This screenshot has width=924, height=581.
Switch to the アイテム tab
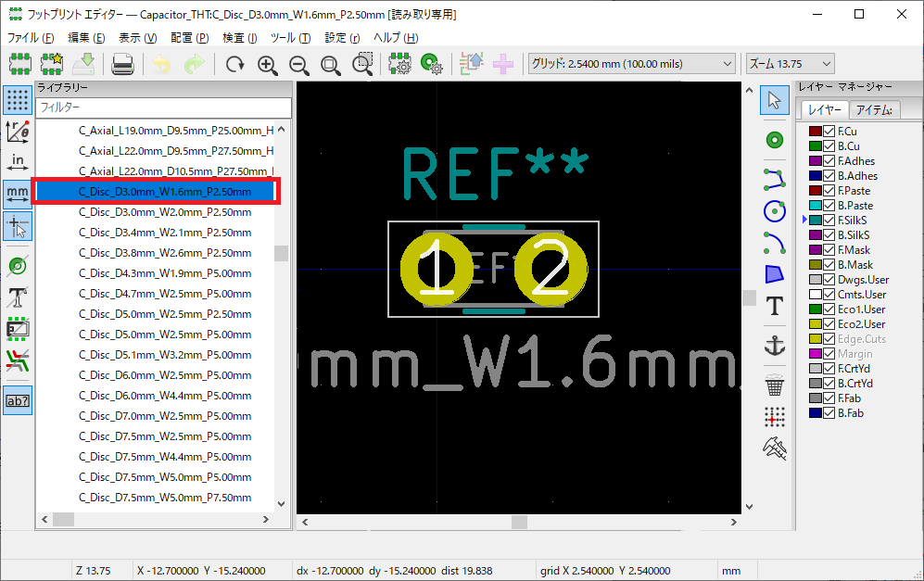pyautogui.click(x=874, y=109)
